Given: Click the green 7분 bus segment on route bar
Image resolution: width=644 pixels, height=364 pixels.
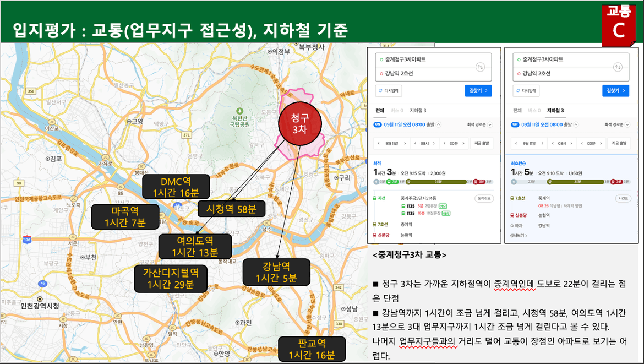Looking at the screenshot, I should (x=393, y=182).
